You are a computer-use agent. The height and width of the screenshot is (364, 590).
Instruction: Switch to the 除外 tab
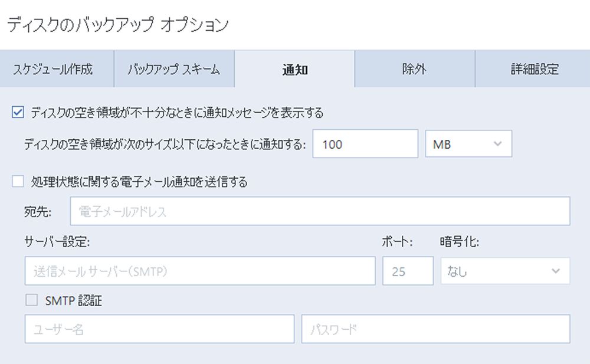(x=412, y=68)
